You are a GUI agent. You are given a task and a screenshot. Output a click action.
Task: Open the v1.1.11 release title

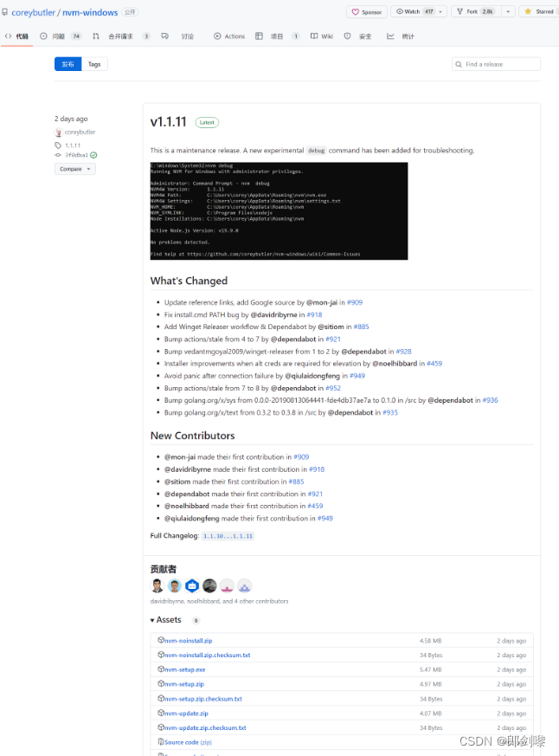168,122
